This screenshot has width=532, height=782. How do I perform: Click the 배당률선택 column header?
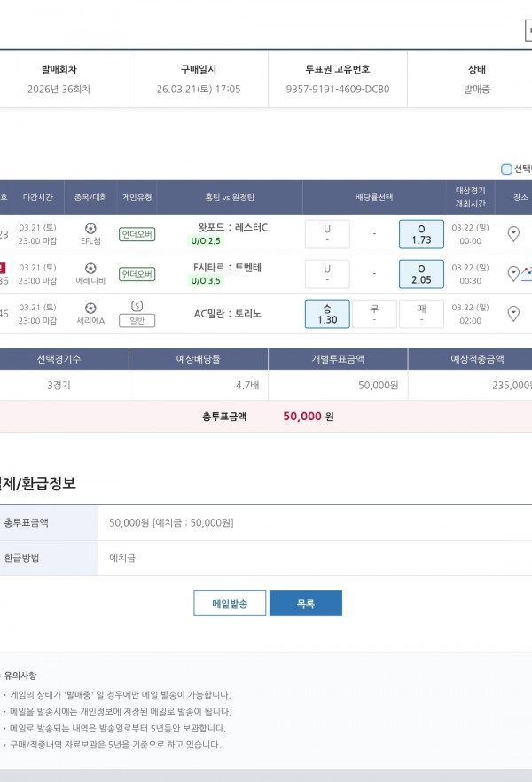tap(374, 197)
